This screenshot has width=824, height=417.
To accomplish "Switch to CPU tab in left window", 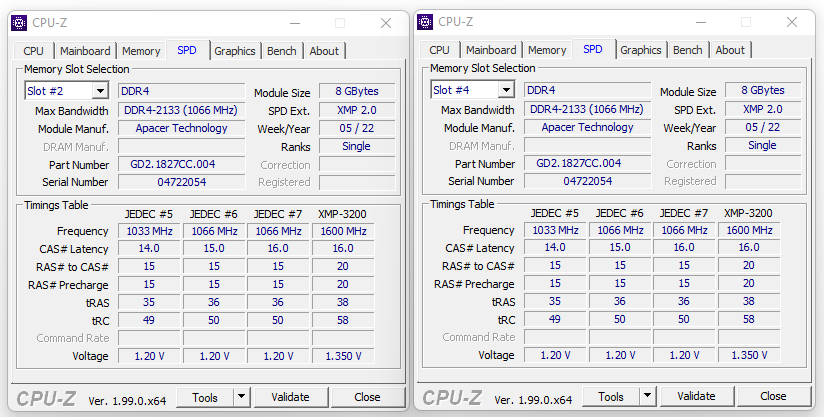I will pos(34,51).
